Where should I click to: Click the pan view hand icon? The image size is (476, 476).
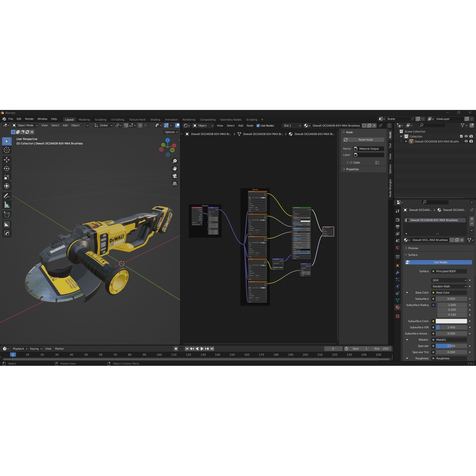pyautogui.click(x=175, y=169)
